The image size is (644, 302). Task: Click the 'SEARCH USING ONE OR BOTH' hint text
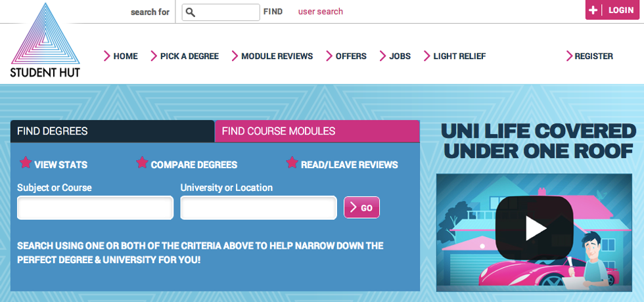(200, 253)
